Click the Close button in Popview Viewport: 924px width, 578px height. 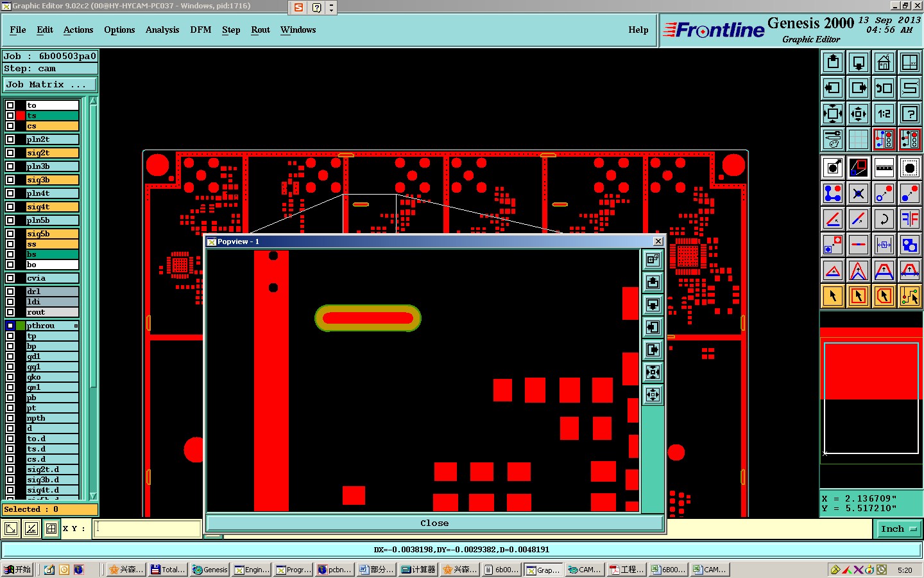click(434, 523)
